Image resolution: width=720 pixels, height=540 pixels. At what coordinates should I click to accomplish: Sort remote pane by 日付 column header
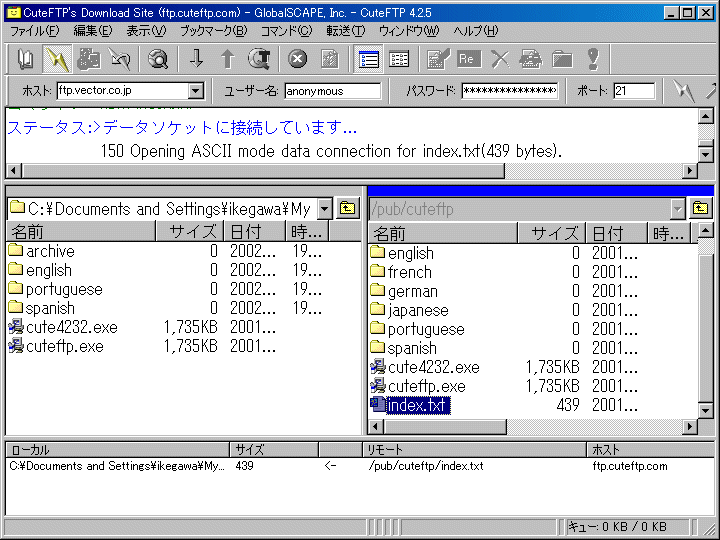(x=616, y=234)
